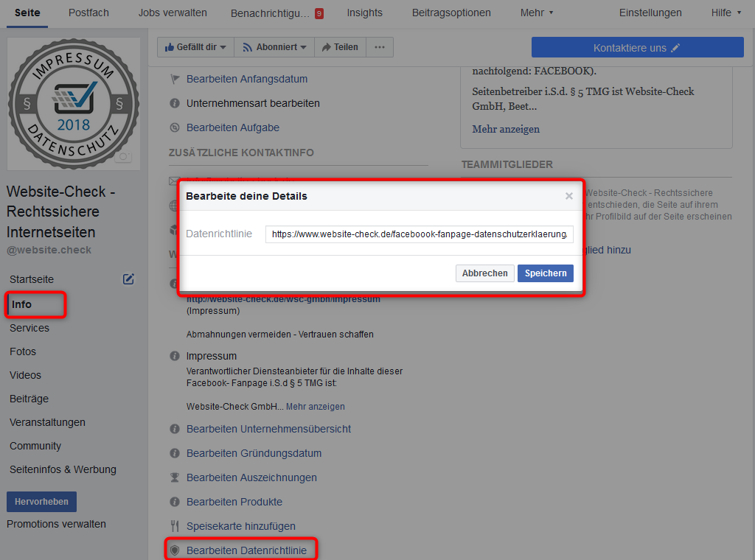Click the camera icon on profile picture

click(123, 156)
